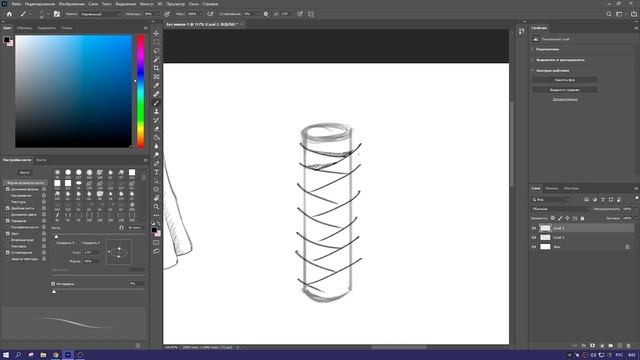
Task: Select the Move tool
Action: tap(156, 33)
